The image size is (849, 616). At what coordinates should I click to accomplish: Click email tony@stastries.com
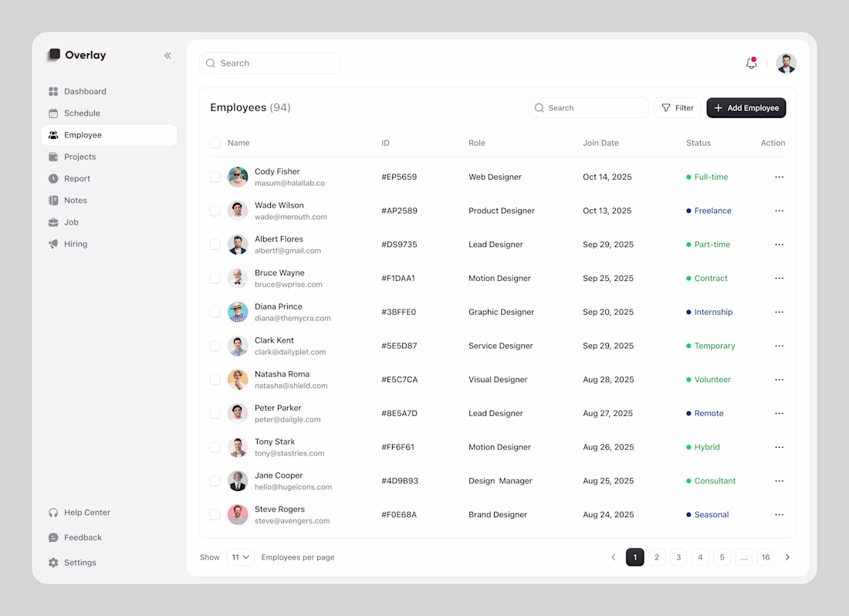289,453
